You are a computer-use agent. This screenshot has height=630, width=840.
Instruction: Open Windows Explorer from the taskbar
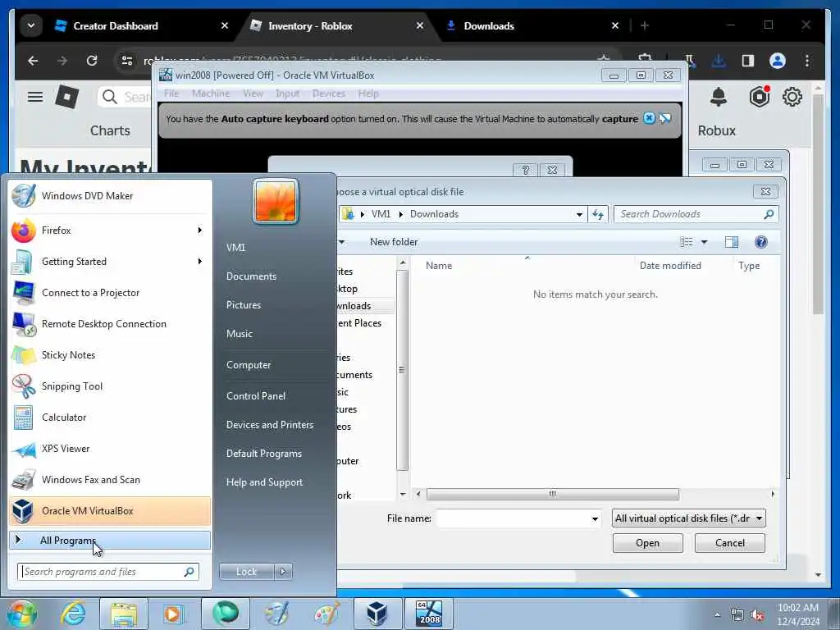125,614
